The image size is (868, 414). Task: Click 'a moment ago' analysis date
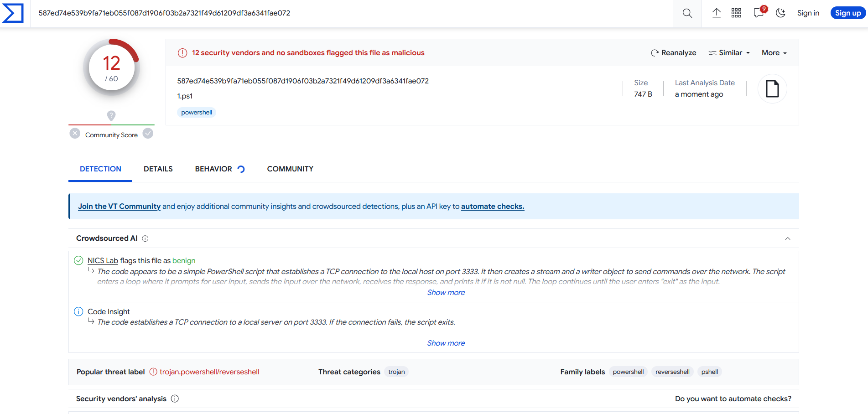pos(699,94)
